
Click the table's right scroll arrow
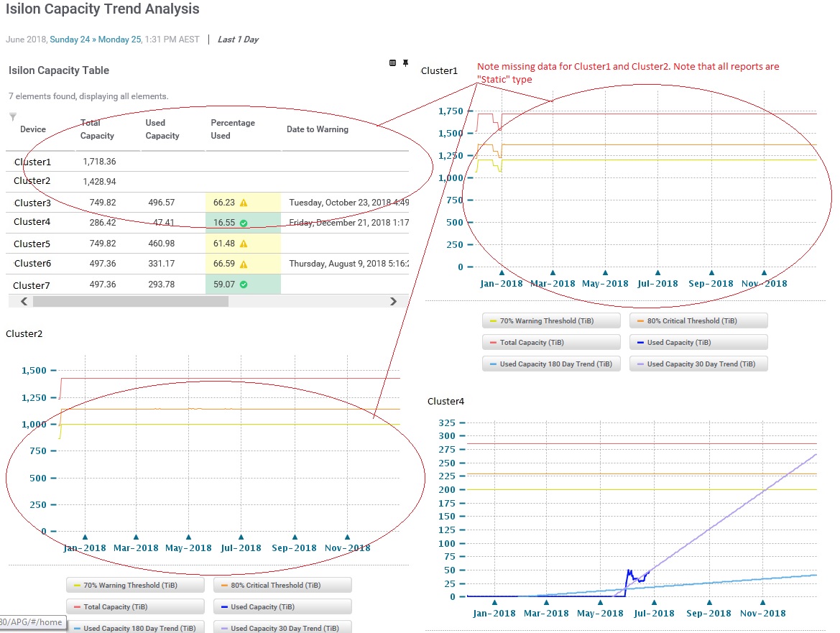(393, 302)
